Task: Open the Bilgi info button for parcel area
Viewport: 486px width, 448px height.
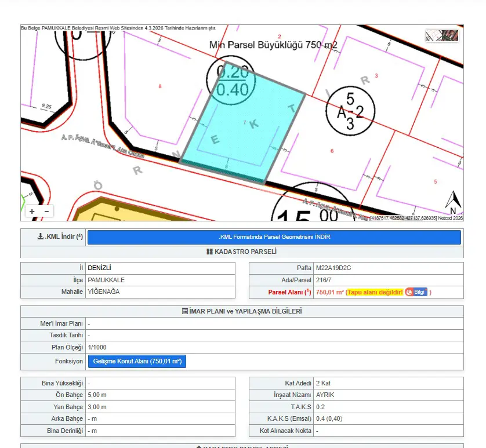Action: (416, 292)
